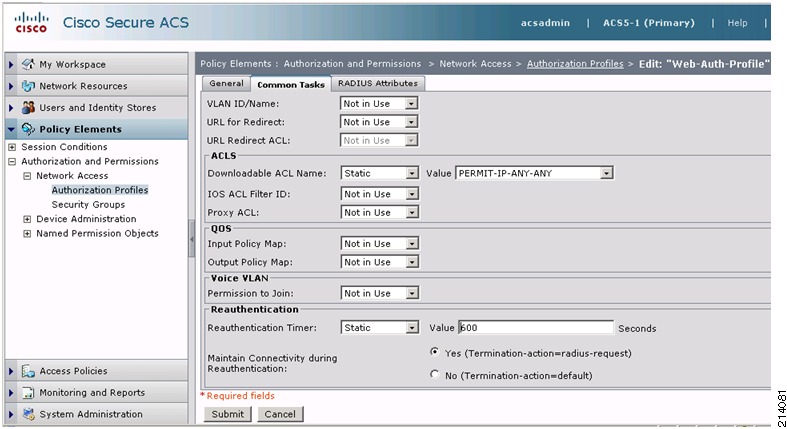Select Authorization Profiles in tree
Screen dimensions: 787x429
point(100,190)
